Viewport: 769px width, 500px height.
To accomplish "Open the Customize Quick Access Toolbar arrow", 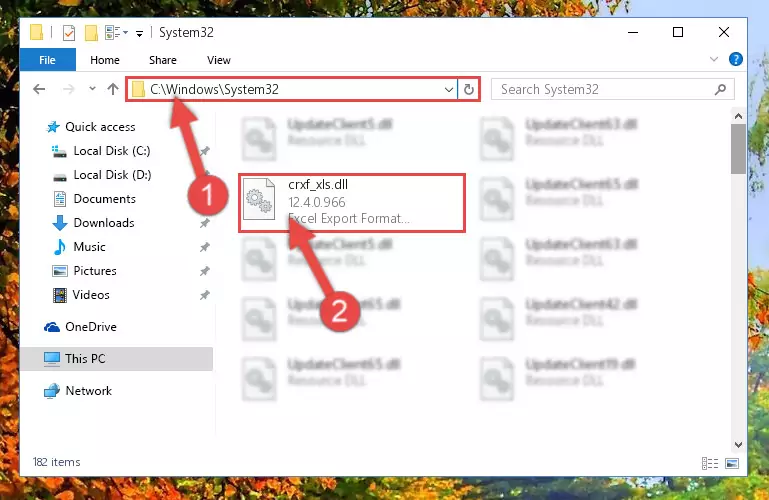I will (139, 34).
